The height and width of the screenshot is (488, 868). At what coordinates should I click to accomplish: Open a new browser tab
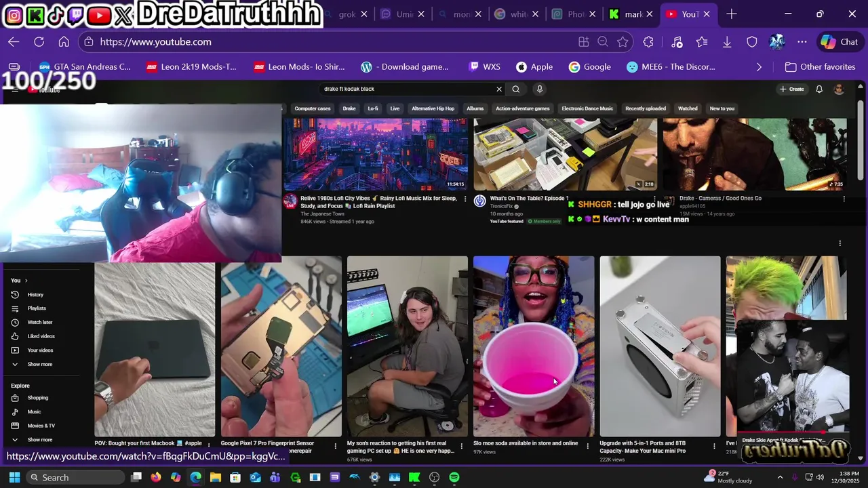coord(731,14)
